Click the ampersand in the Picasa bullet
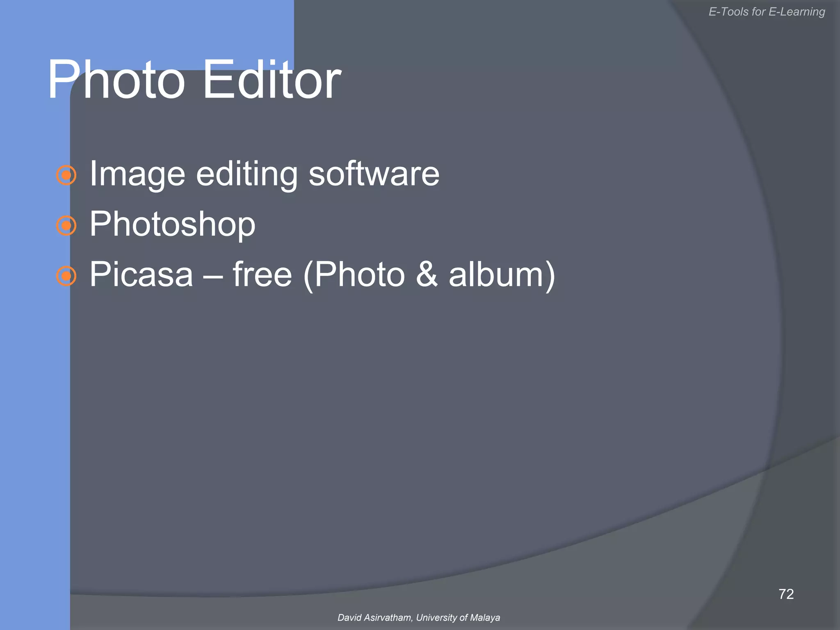 point(427,274)
